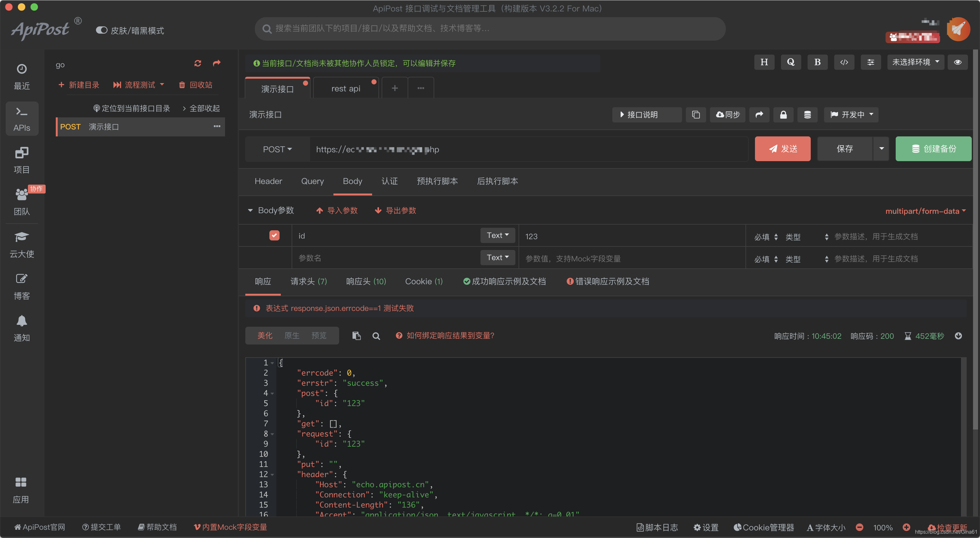
Task: Click the 博客 blog sidebar icon
Action: pos(22,286)
